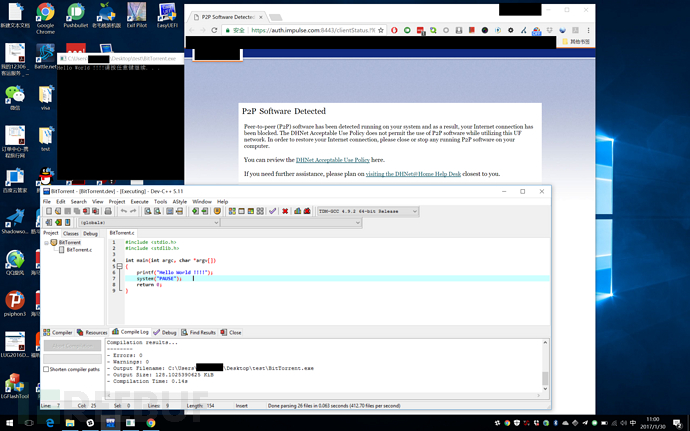Open the File menu in Dev-C++
The width and height of the screenshot is (690, 431).
pos(47,202)
